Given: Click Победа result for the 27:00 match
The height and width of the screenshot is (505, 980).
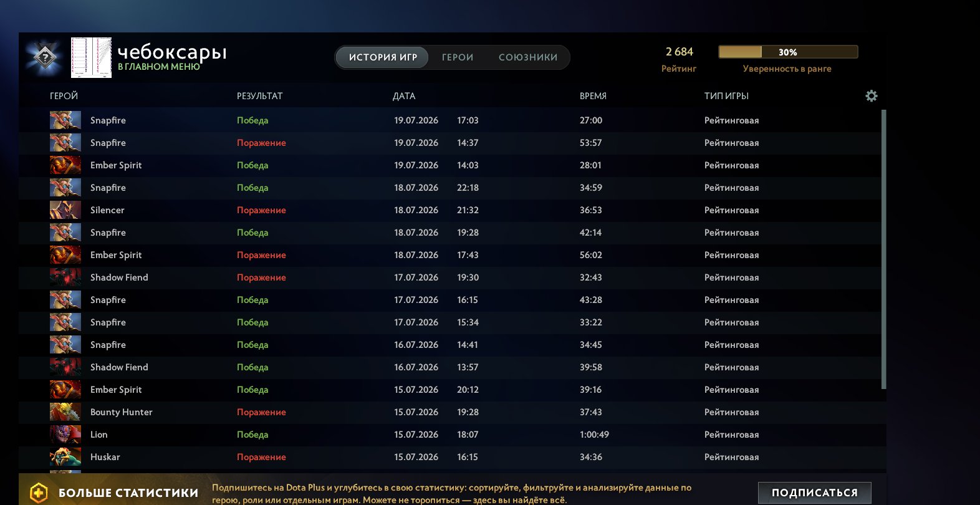Looking at the screenshot, I should [x=252, y=120].
